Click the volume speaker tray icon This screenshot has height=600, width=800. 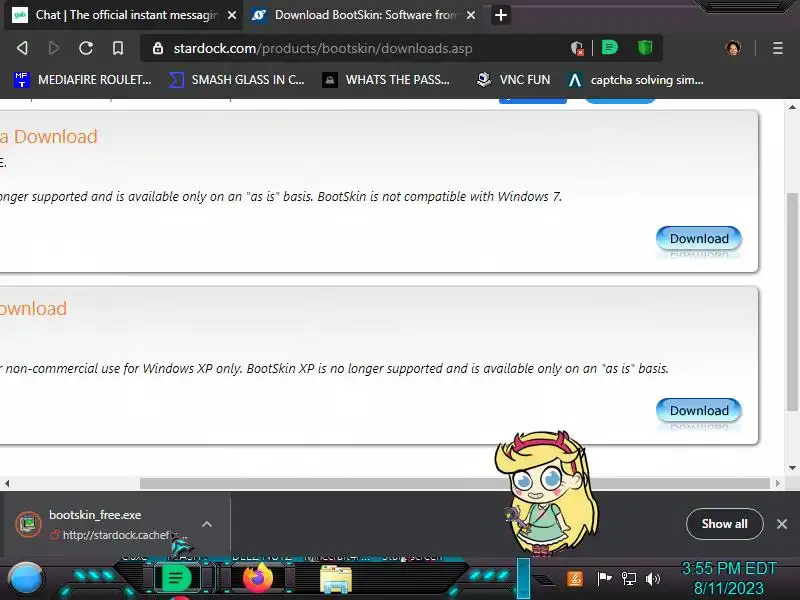point(653,579)
